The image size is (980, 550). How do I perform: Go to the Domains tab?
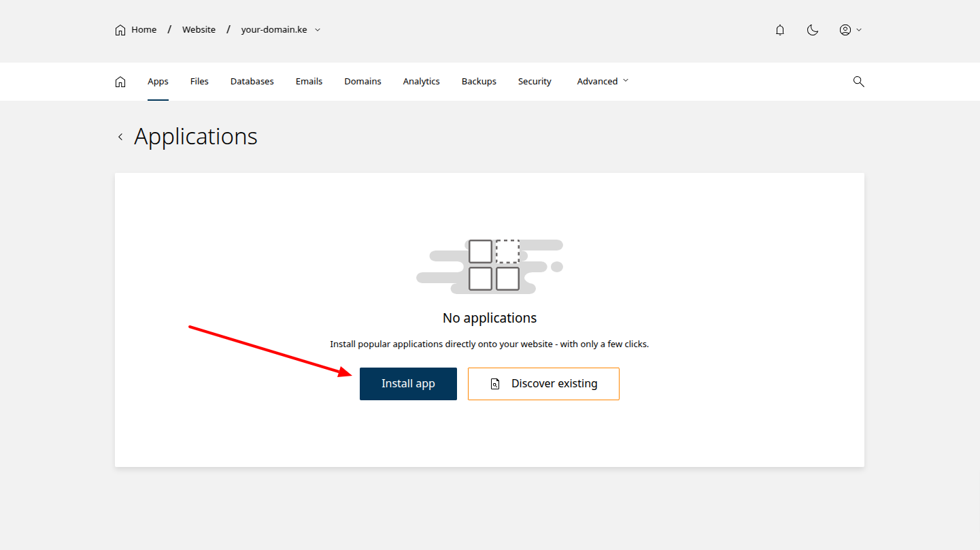point(362,81)
